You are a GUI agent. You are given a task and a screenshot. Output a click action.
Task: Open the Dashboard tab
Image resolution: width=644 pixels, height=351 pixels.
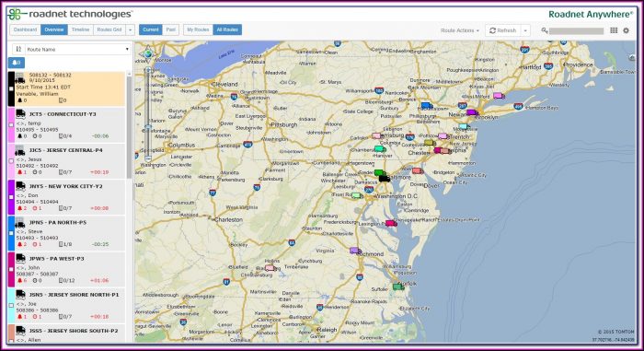(25, 29)
